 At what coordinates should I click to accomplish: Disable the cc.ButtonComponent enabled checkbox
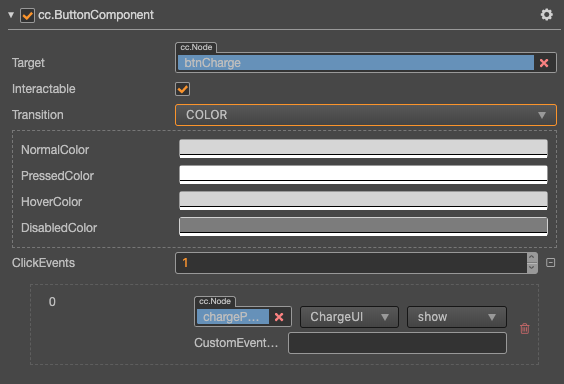pos(27,15)
